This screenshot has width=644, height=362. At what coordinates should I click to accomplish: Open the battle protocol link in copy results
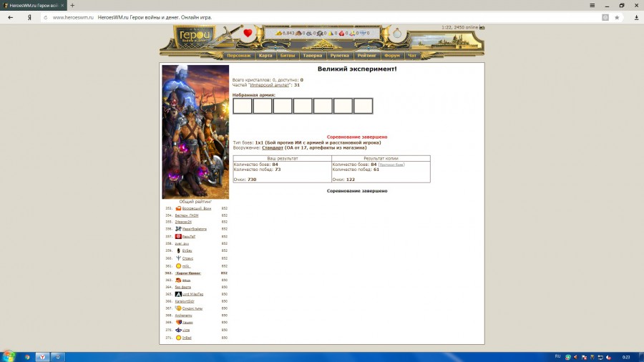point(391,165)
